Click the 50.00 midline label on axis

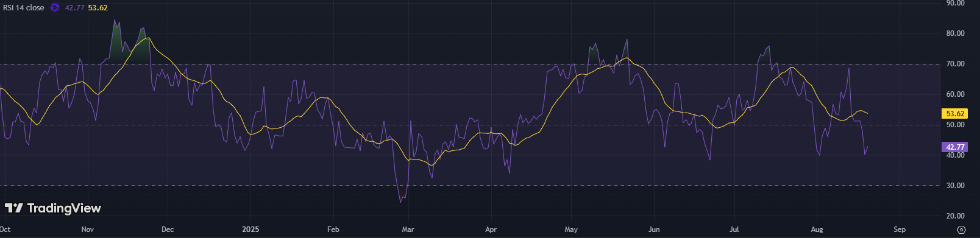tap(955, 125)
